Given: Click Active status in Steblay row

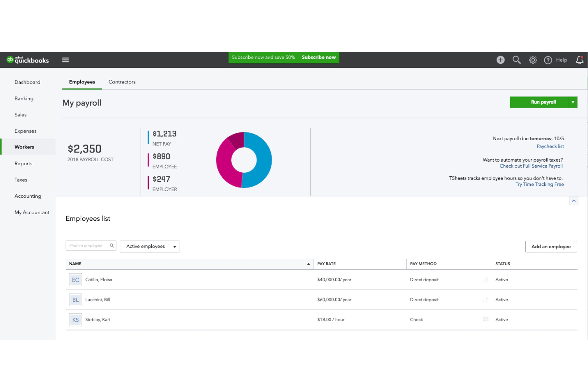Looking at the screenshot, I should coord(502,320).
